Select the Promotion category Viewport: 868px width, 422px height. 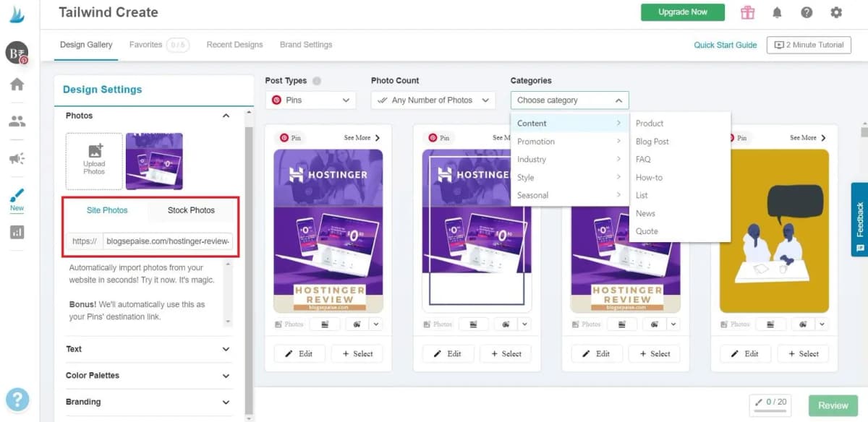pos(569,142)
